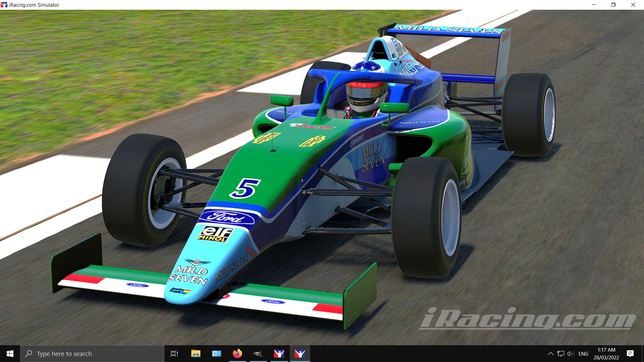Launch Firefox from the taskbar
Viewport: 644px width, 362px height.
tap(237, 354)
